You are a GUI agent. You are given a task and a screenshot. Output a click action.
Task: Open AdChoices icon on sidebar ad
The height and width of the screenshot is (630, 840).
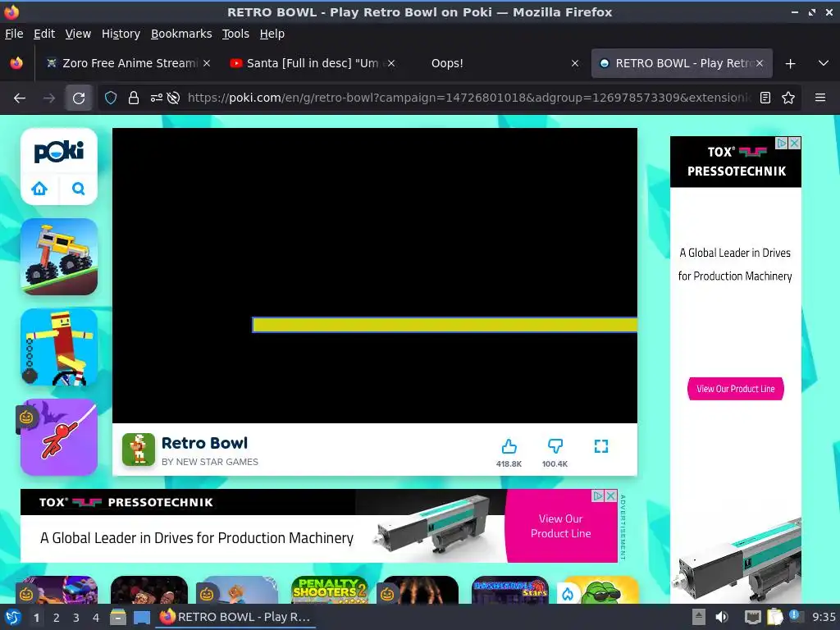(x=782, y=143)
